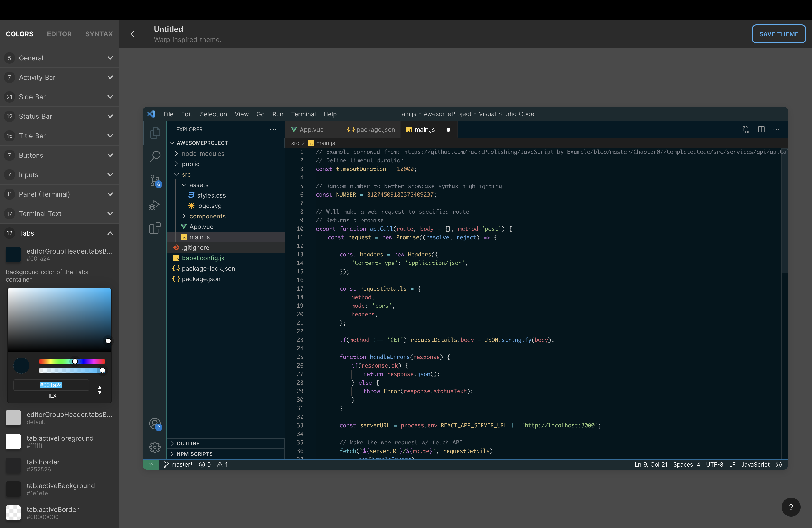This screenshot has height=528, width=812.
Task: Click the back arrow beside Untitled
Action: click(133, 34)
